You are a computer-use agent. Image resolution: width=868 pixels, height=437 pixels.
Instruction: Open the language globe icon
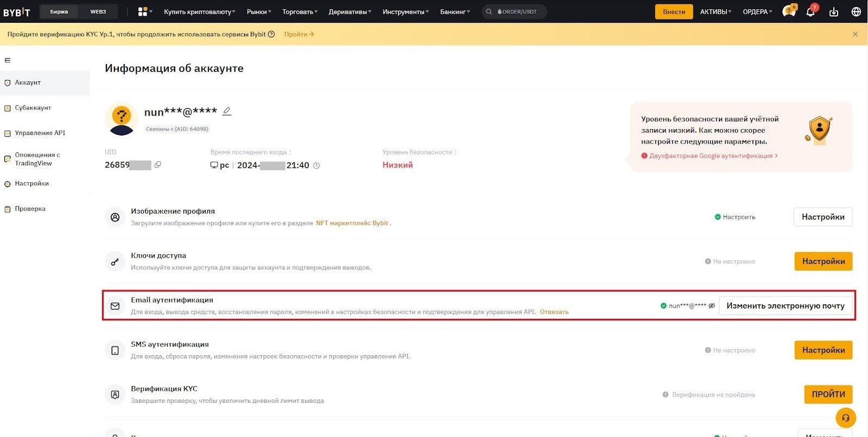tap(856, 12)
